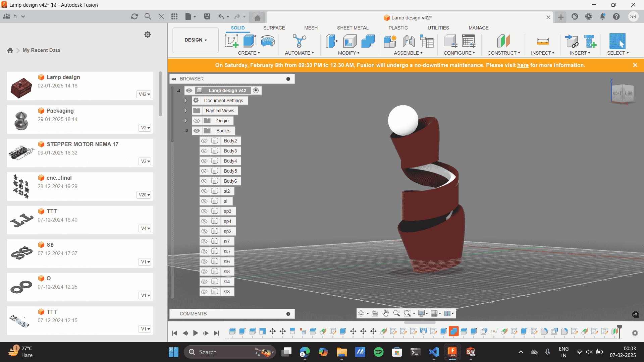The height and width of the screenshot is (362, 644).
Task: Select the Shell tool icon
Action: click(x=350, y=41)
